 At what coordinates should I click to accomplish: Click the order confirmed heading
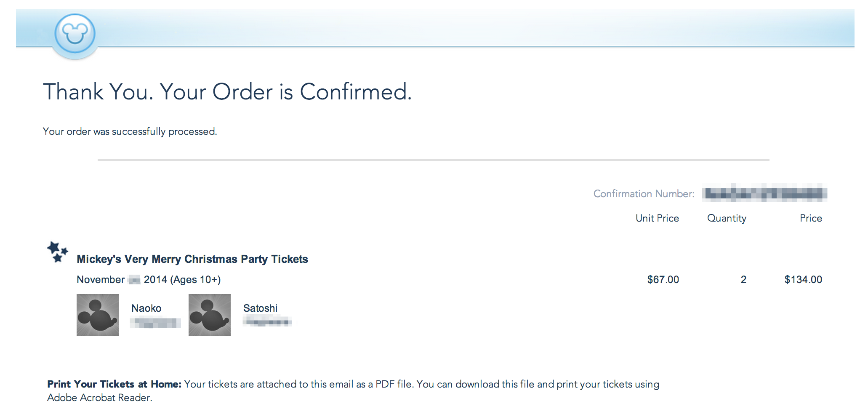(227, 92)
